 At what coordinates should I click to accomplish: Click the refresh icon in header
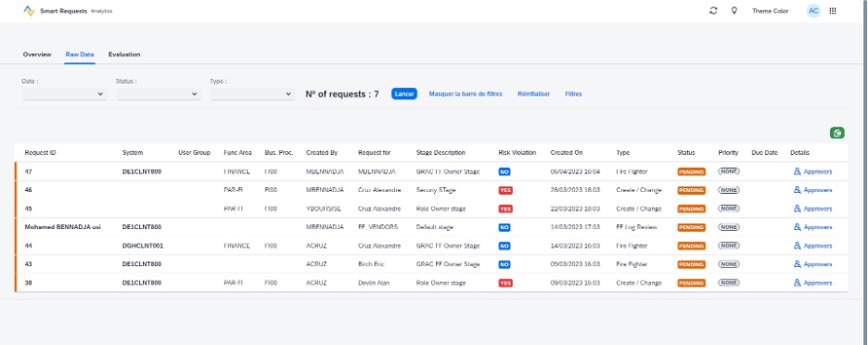click(713, 10)
